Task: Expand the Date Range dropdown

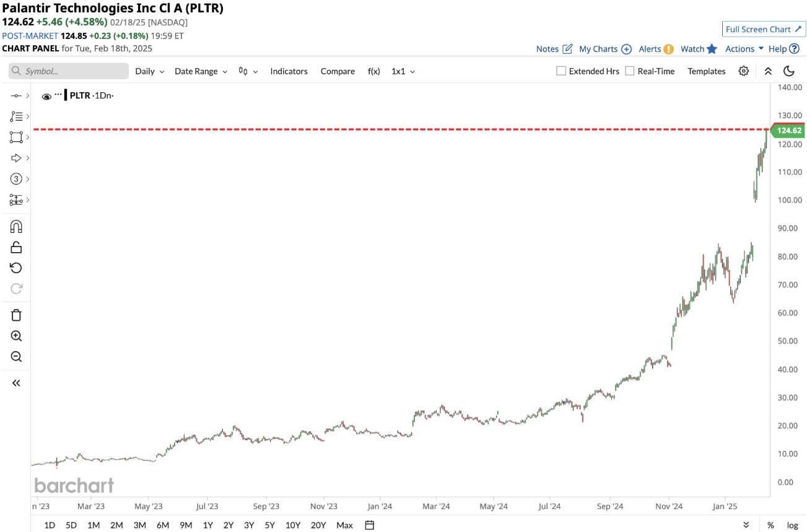Action: coord(201,71)
